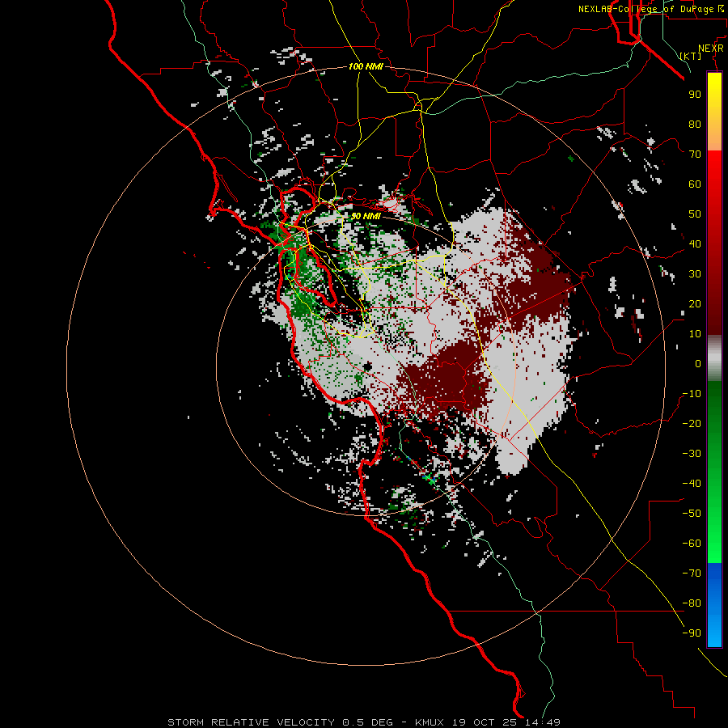This screenshot has width=728, height=728.
Task: Click the -80 value on the velocity scale
Action: coord(692,603)
